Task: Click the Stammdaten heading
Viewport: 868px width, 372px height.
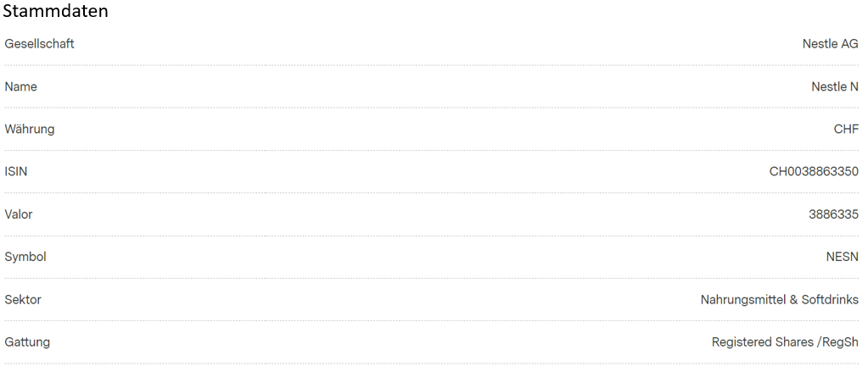Action: point(55,11)
